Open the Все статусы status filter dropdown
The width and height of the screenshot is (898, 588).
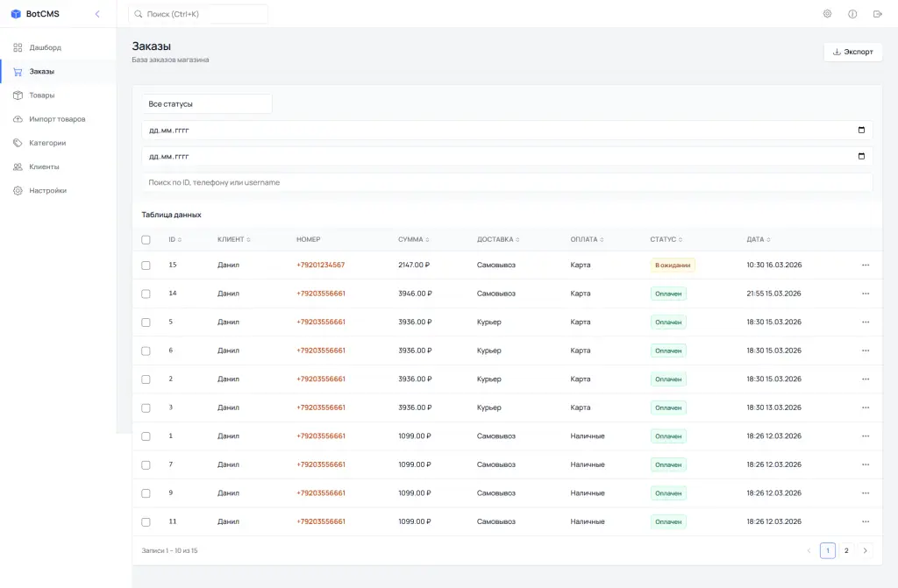pyautogui.click(x=207, y=104)
